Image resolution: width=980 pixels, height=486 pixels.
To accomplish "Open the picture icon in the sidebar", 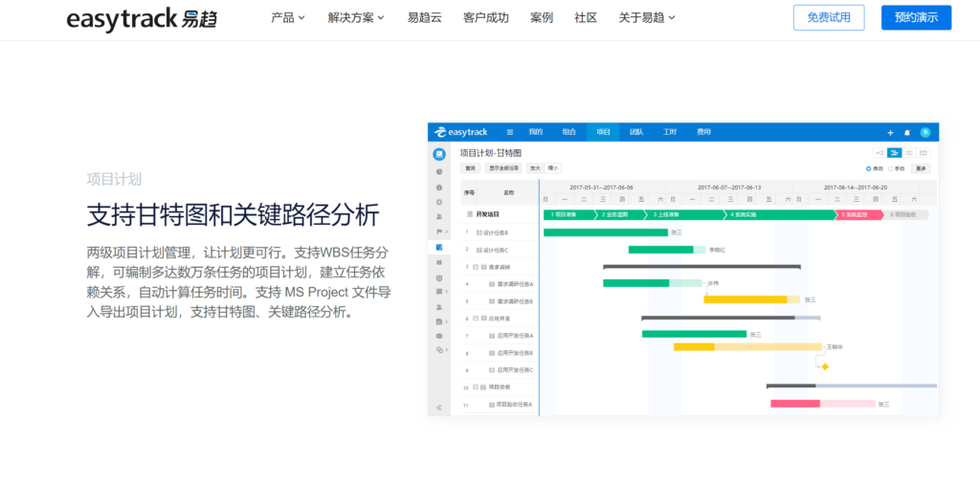I will [x=438, y=321].
